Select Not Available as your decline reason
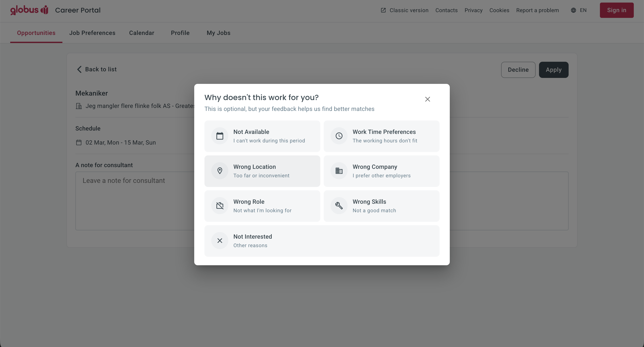The image size is (644, 347). (262, 136)
